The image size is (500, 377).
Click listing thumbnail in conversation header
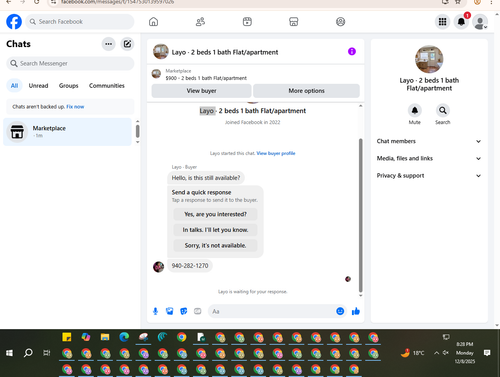(x=161, y=52)
